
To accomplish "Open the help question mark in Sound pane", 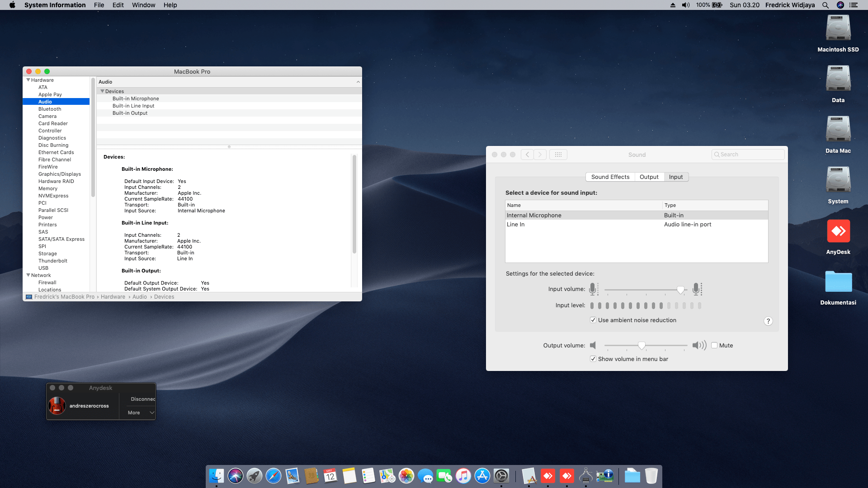I will [x=768, y=321].
